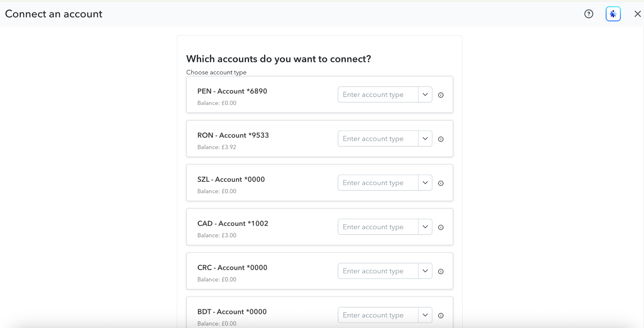The height and width of the screenshot is (328, 644).
Task: Focus account type field for RON account
Action: coord(378,139)
